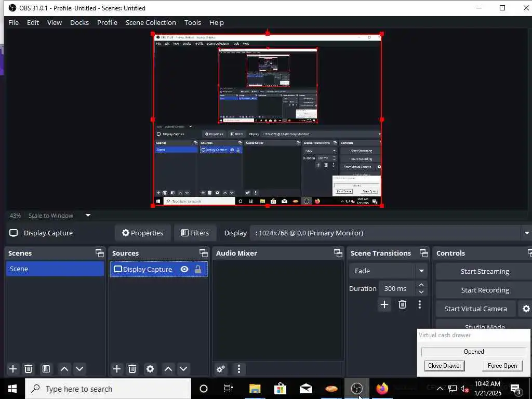The width and height of the screenshot is (532, 399).
Task: Open Audio Mixer three-dot options menu
Action: tap(239, 369)
